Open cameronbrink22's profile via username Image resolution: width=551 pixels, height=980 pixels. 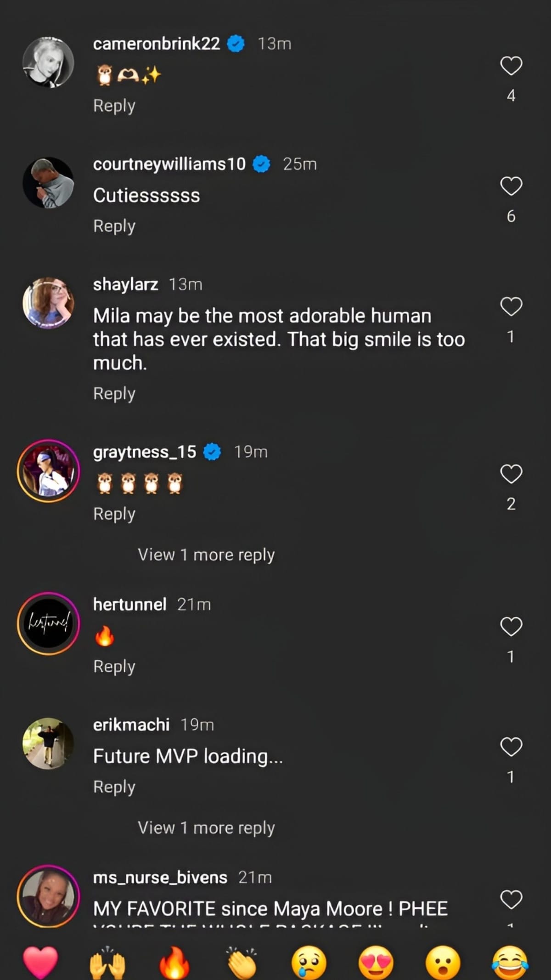point(157,44)
